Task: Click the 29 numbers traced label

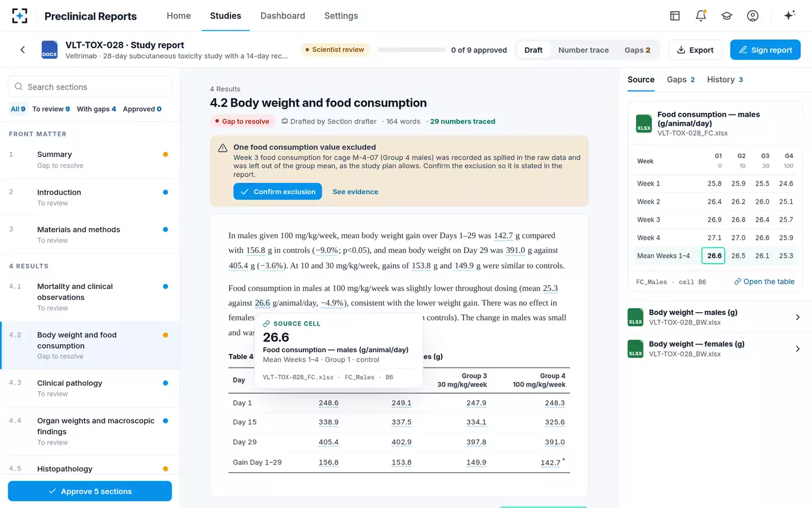Action: click(462, 121)
